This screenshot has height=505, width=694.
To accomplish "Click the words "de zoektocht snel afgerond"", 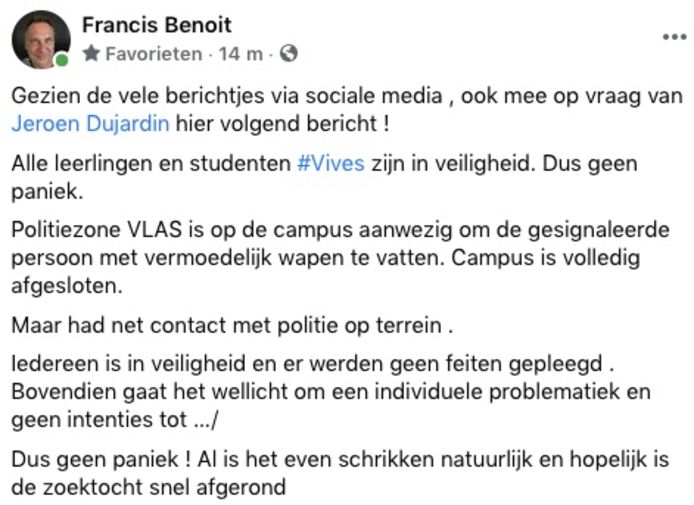I will (150, 488).
